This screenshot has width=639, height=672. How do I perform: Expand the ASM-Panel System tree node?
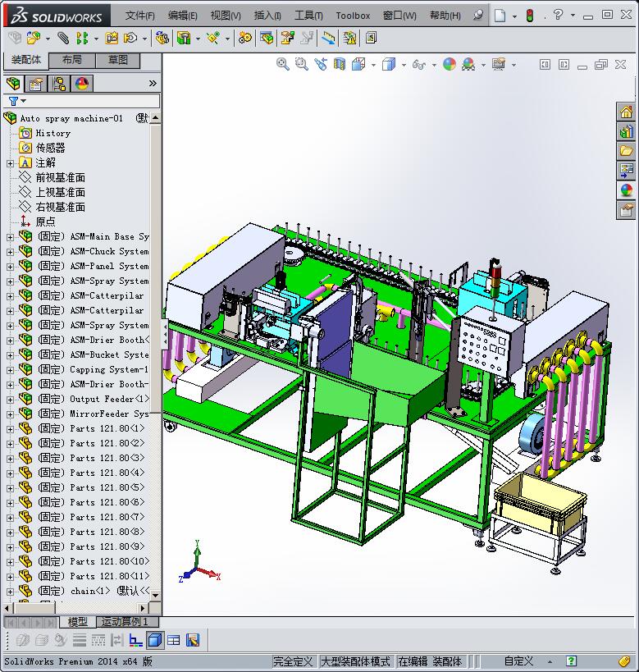pyautogui.click(x=10, y=267)
